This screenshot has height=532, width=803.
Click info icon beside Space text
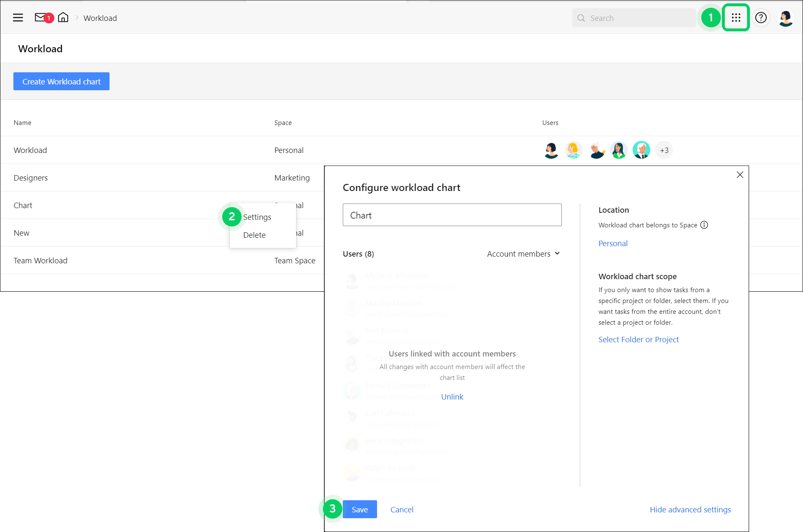704,225
